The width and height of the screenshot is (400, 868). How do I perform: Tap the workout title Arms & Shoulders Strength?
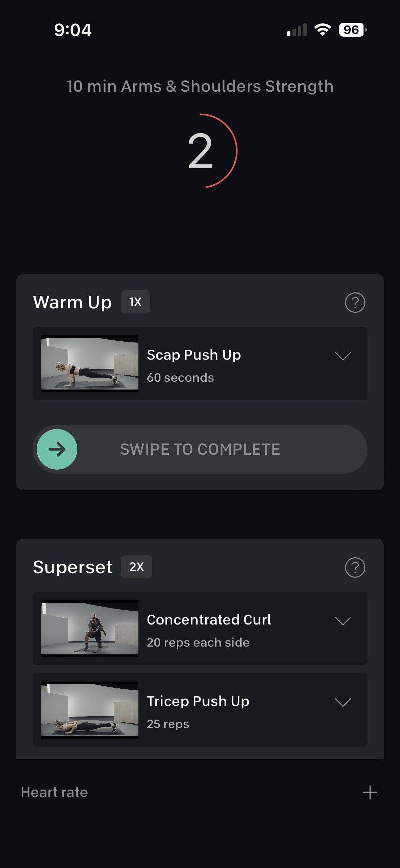[x=200, y=86]
